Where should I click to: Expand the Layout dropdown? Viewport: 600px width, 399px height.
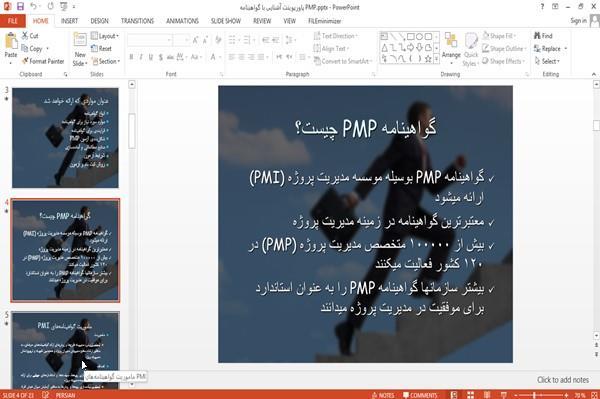click(x=105, y=36)
